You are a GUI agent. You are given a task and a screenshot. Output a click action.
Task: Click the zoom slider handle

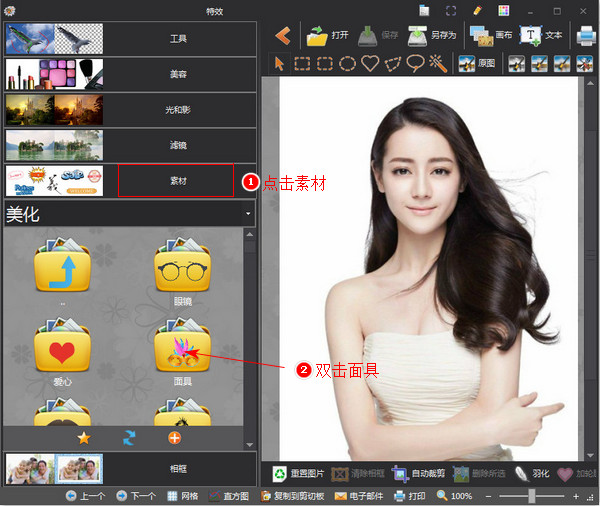coord(532,496)
